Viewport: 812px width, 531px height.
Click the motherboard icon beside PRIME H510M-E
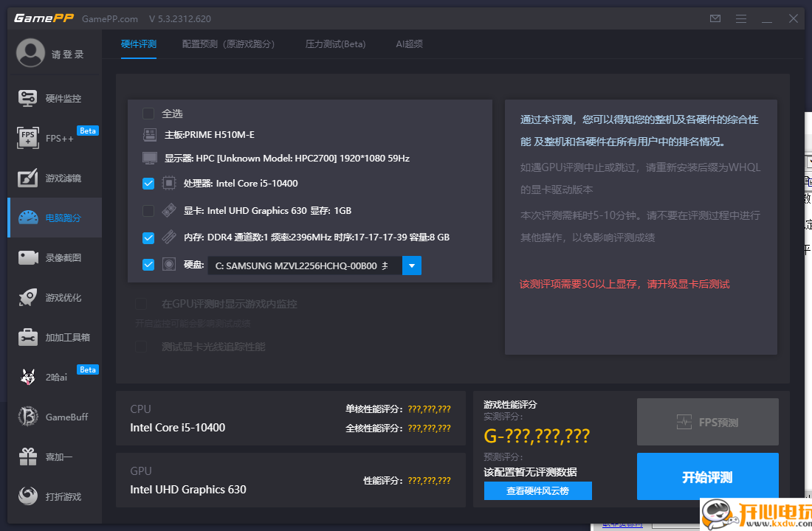click(150, 135)
